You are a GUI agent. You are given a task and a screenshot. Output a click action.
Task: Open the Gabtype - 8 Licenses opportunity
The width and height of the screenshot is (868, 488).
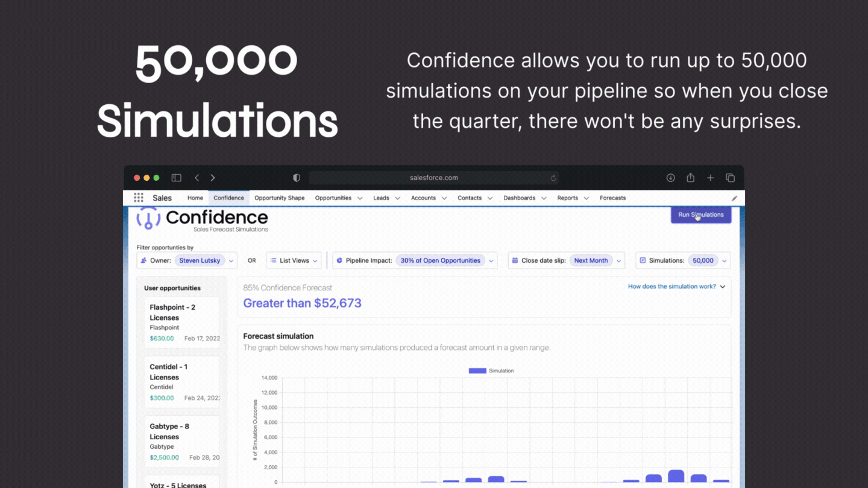(183, 441)
